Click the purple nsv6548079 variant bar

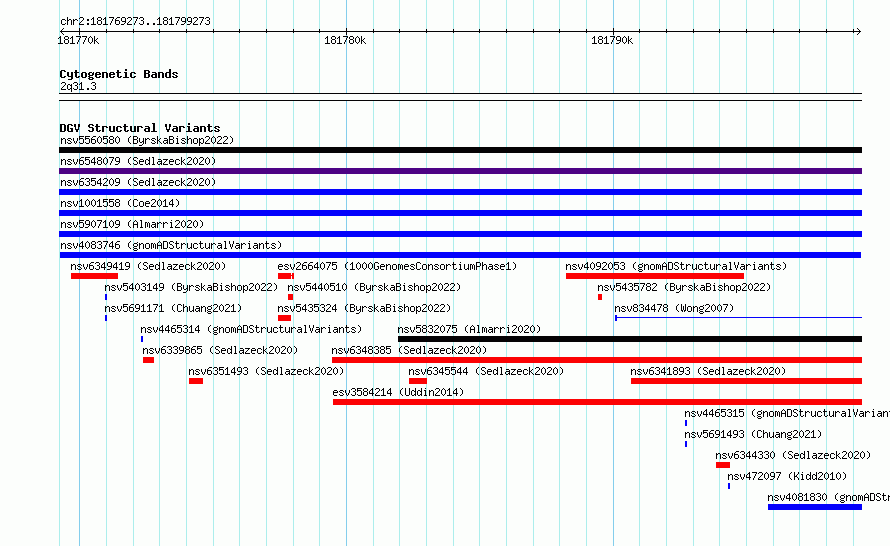coord(460,171)
